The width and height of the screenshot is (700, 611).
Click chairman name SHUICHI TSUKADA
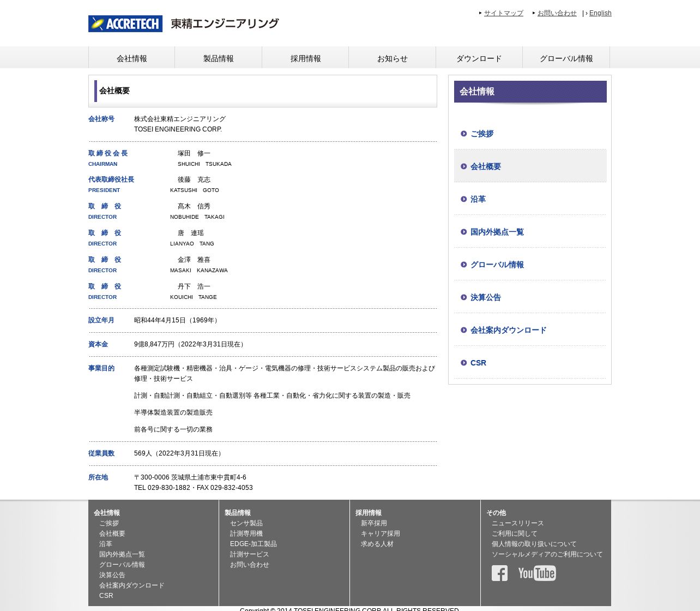tap(204, 164)
